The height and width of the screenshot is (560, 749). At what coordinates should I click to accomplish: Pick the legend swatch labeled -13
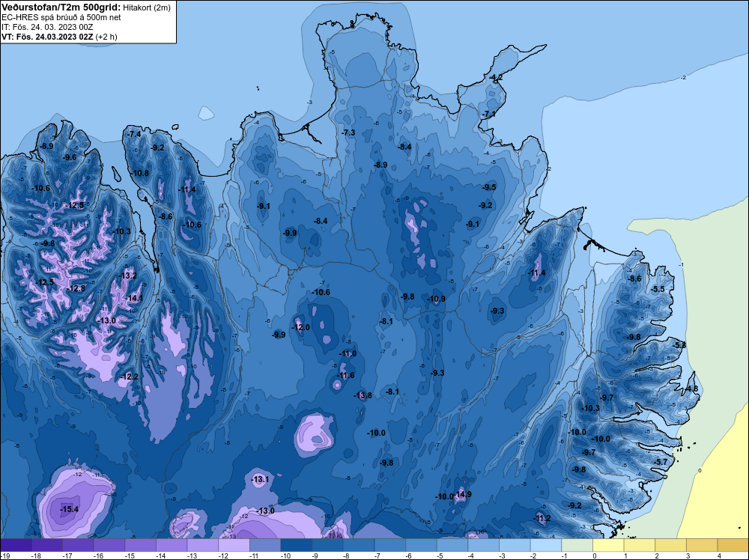pyautogui.click(x=202, y=545)
